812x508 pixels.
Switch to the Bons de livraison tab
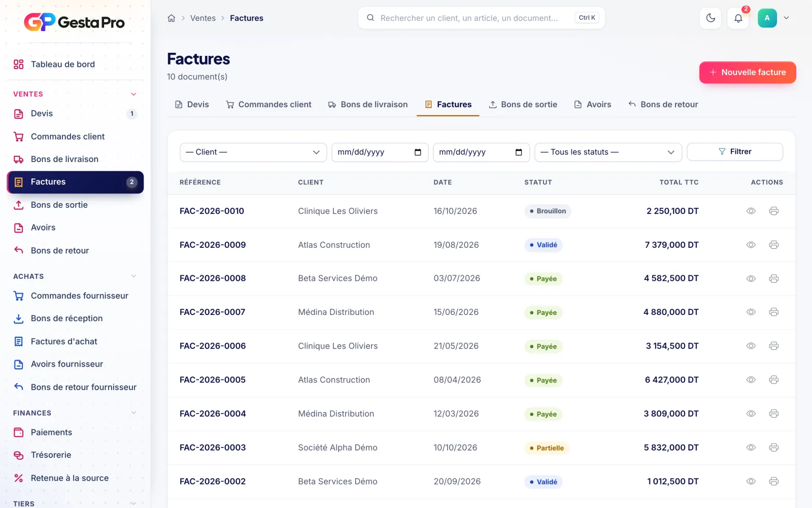click(368, 105)
